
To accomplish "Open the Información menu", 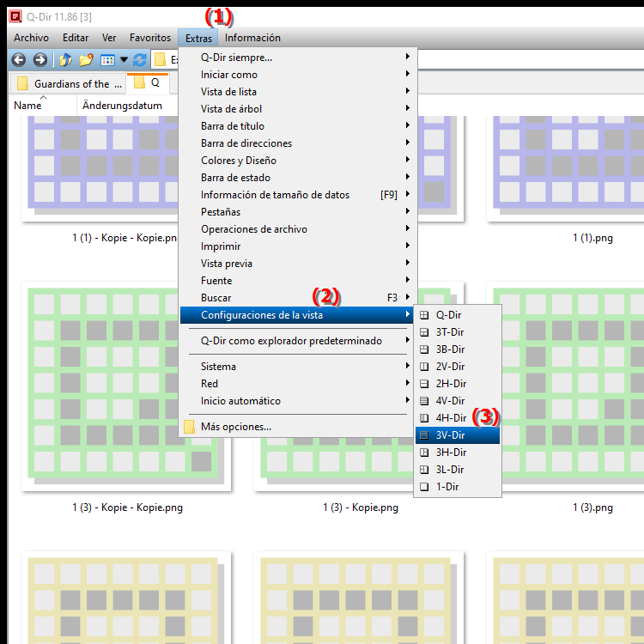I will coord(252,38).
